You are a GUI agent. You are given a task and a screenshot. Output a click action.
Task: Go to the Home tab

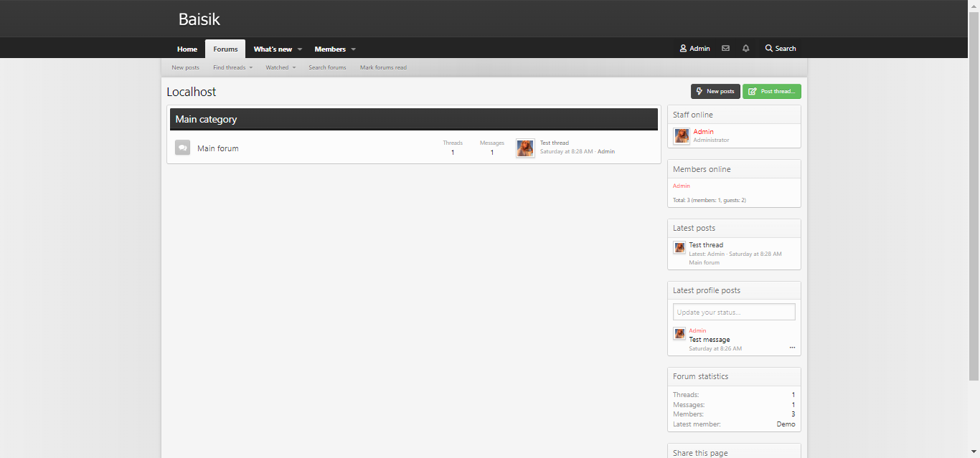pyautogui.click(x=187, y=49)
